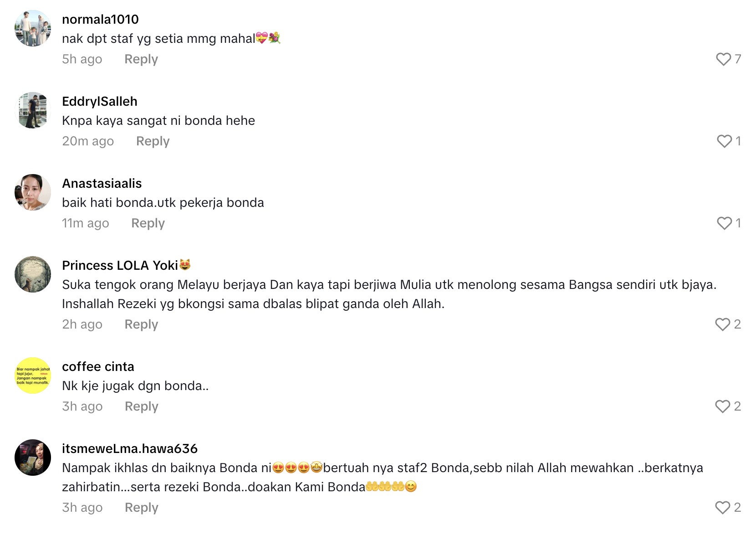Open coffee cinta's yellow avatar
The width and height of the screenshot is (756, 535).
pos(33,376)
